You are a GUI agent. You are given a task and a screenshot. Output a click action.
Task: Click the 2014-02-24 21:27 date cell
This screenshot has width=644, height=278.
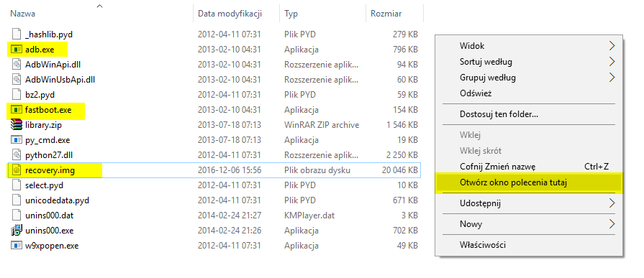pyautogui.click(x=230, y=216)
